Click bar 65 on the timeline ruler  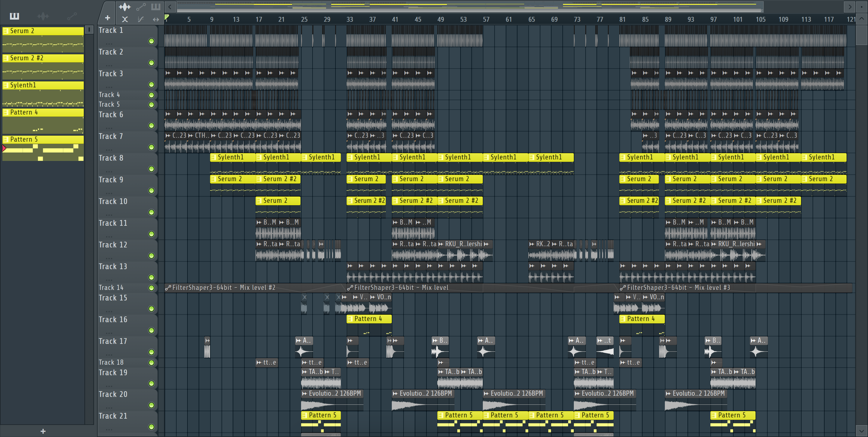click(531, 20)
